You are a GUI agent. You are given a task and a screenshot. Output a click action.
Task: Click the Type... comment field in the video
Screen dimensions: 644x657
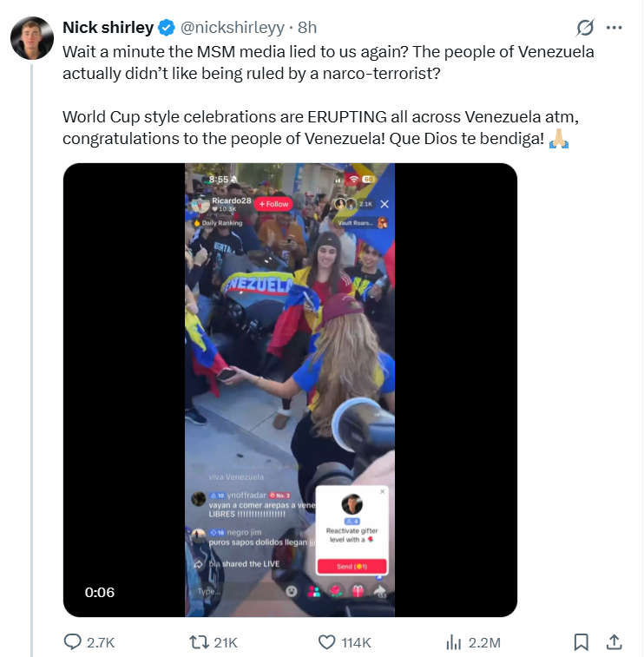[211, 591]
